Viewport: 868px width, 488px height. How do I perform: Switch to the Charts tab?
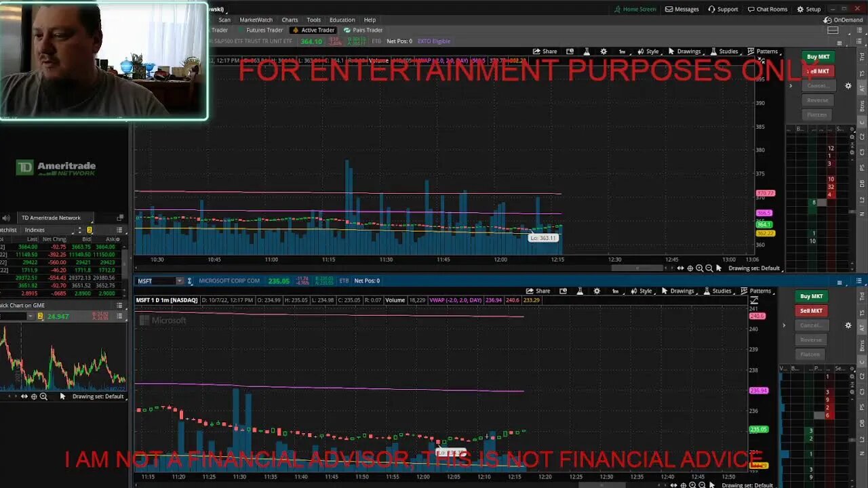pos(290,20)
